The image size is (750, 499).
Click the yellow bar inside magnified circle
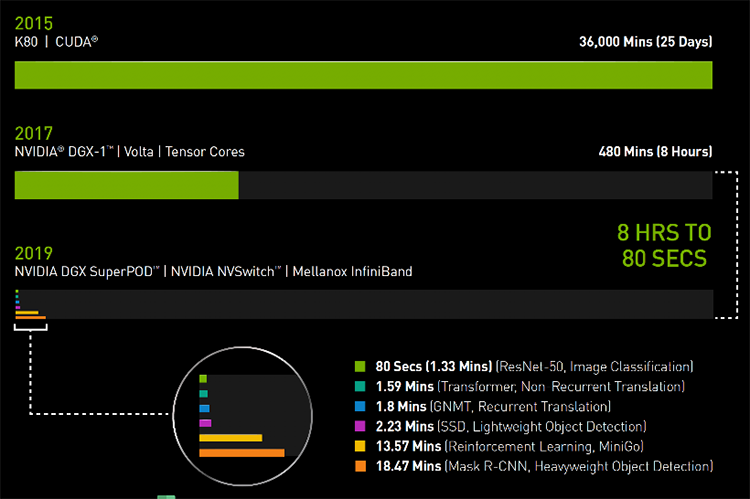point(231,438)
